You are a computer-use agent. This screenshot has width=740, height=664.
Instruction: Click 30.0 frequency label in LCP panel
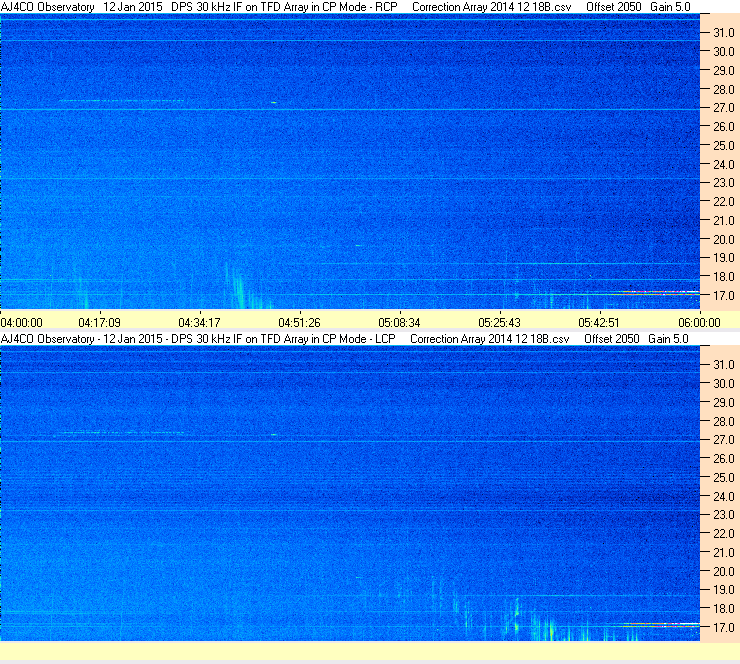click(723, 384)
